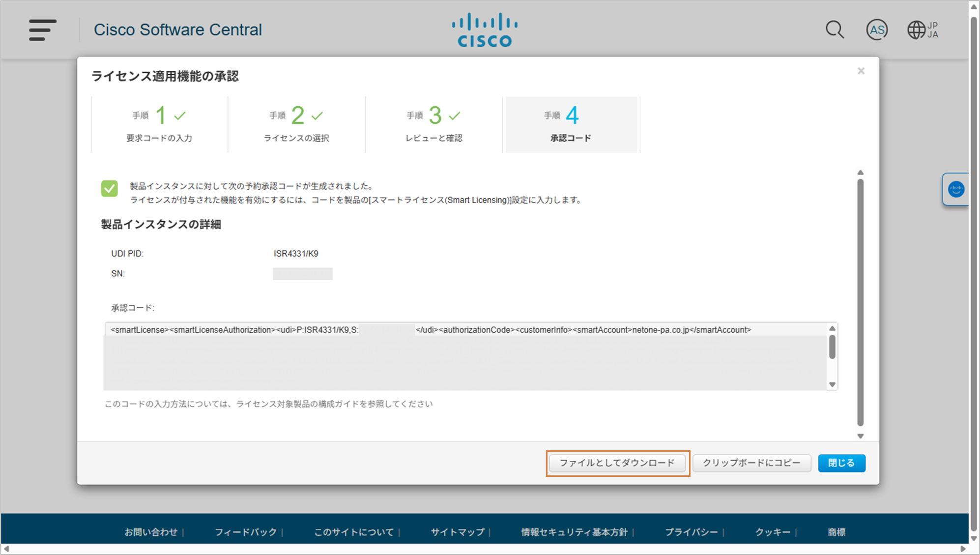
Task: Click ファイルとしてダウンロード button
Action: click(617, 463)
